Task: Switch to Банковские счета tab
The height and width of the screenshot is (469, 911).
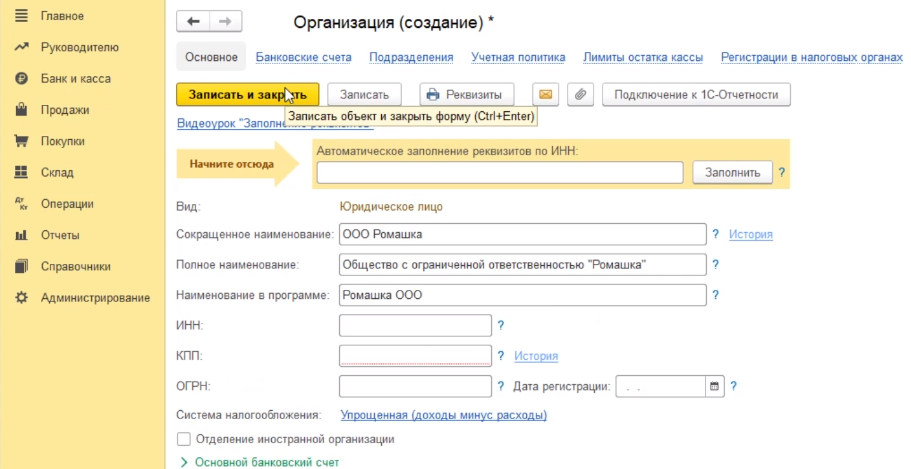Action: tap(304, 58)
